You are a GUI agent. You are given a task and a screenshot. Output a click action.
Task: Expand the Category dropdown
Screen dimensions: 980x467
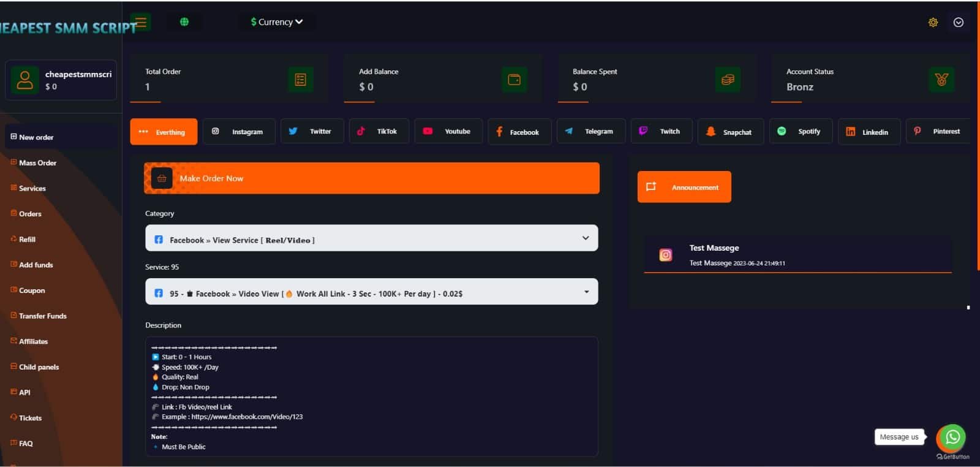tap(371, 238)
